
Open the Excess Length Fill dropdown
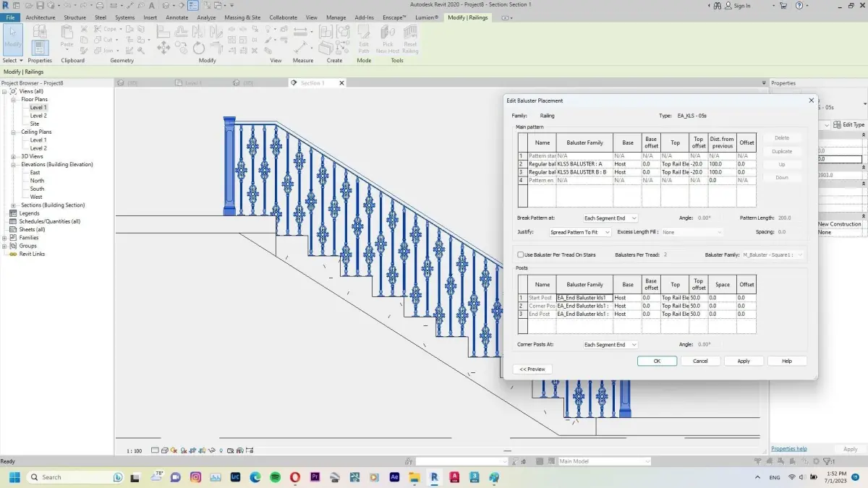click(x=692, y=232)
